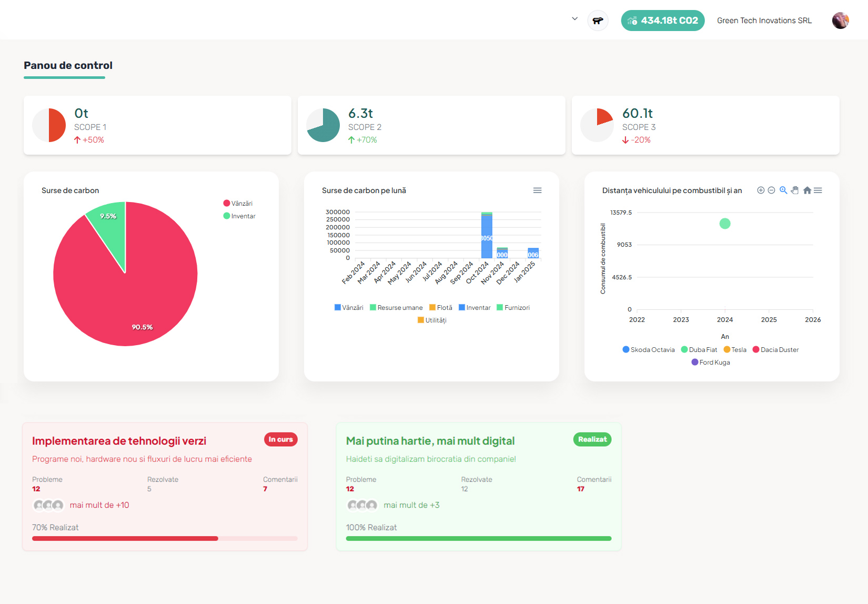Open Implementarea de tehnologii verzi project
This screenshot has height=604, width=868.
pos(119,441)
